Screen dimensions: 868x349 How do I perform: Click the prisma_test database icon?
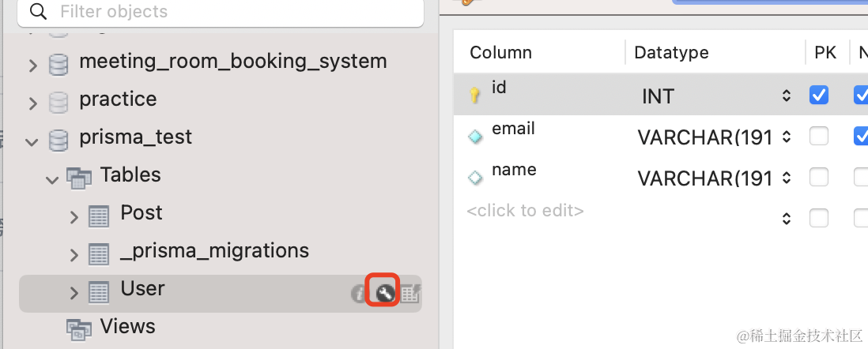(x=58, y=138)
